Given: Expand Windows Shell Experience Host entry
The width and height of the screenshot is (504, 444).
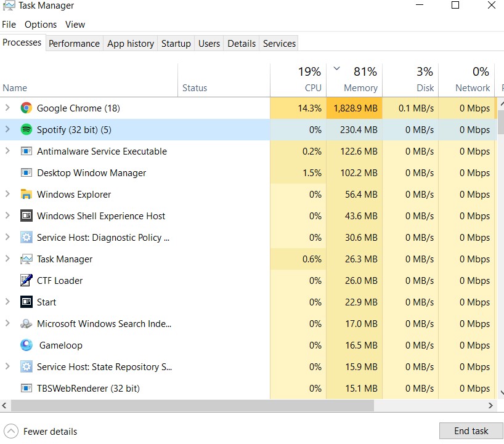Looking at the screenshot, I should 7,216.
